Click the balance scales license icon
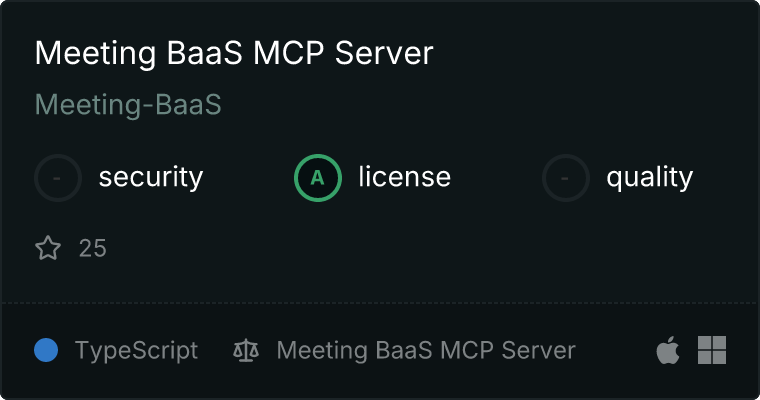 [246, 350]
